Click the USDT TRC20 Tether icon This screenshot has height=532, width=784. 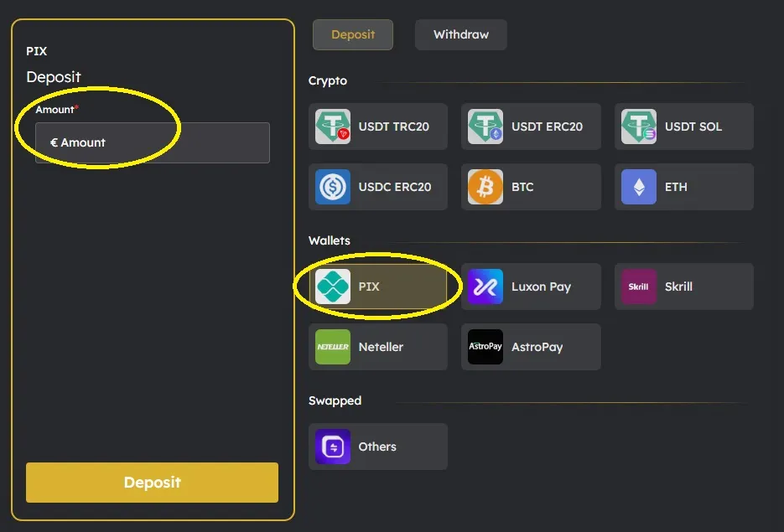click(x=332, y=127)
